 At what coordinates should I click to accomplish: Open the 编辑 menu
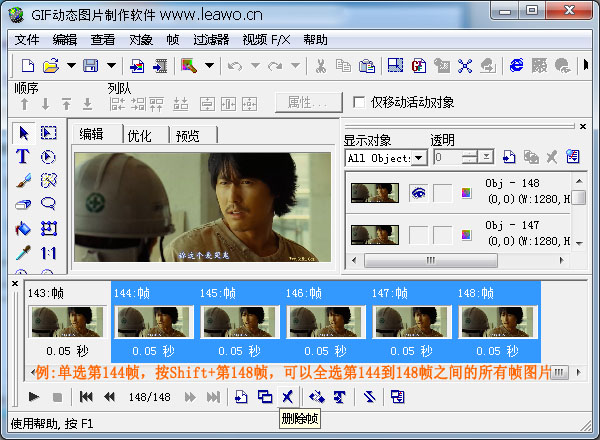coord(65,39)
